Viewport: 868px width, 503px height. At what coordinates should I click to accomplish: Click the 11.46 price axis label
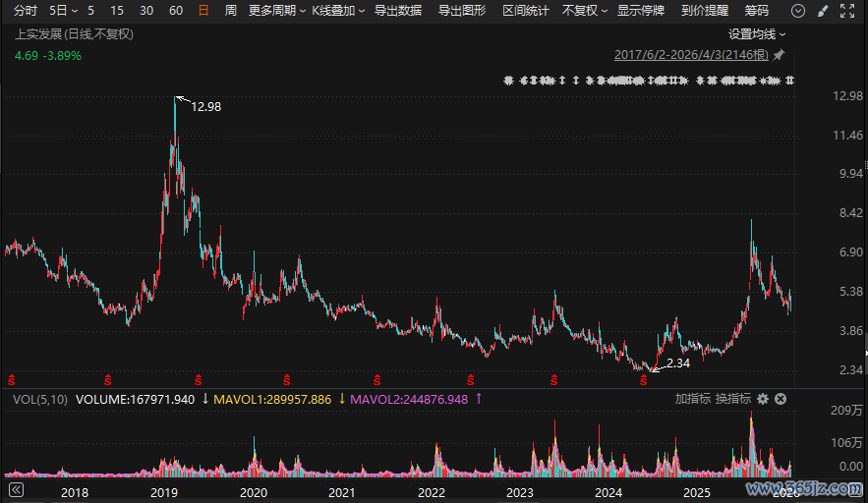tap(848, 136)
